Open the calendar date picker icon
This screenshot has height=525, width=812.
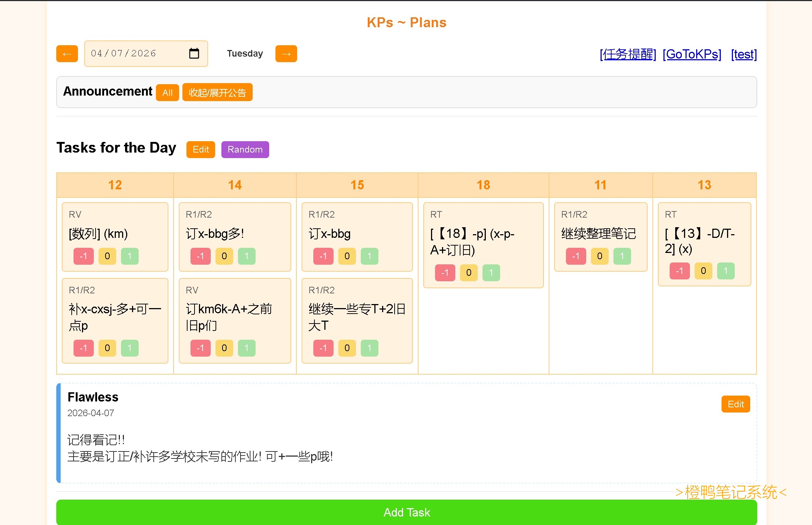click(194, 54)
